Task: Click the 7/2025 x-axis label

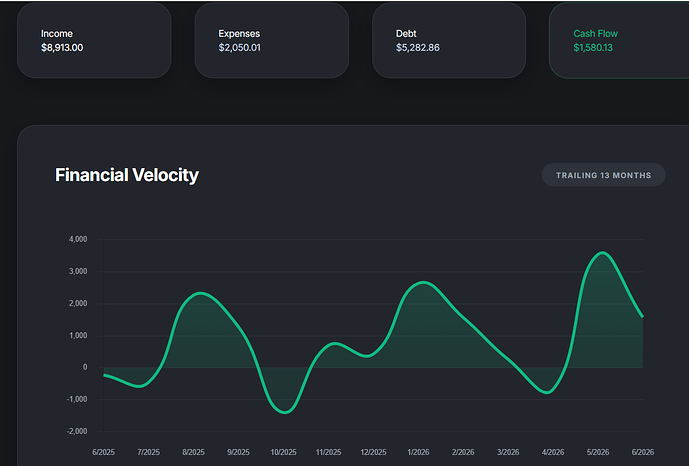Action: (x=149, y=452)
